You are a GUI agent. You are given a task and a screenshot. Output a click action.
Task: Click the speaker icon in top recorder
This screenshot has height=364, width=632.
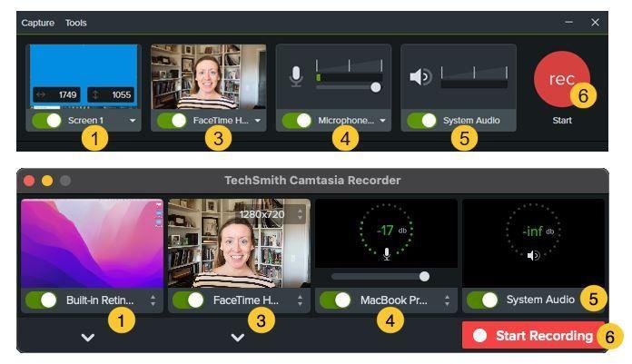(x=420, y=76)
